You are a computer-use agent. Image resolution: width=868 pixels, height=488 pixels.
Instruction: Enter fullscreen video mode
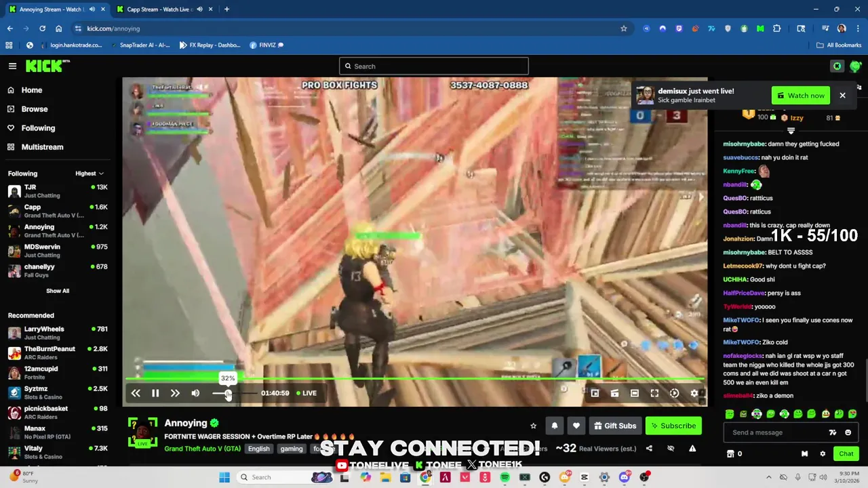click(x=654, y=393)
